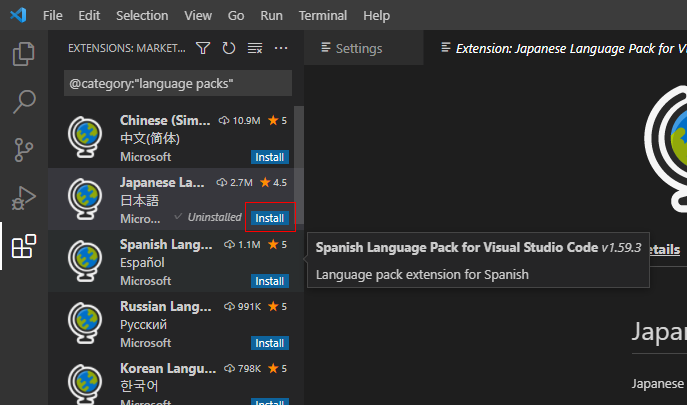Viewport: 687px width, 405px height.
Task: Click the Spanish Language Pack globe icon
Action: 85,261
